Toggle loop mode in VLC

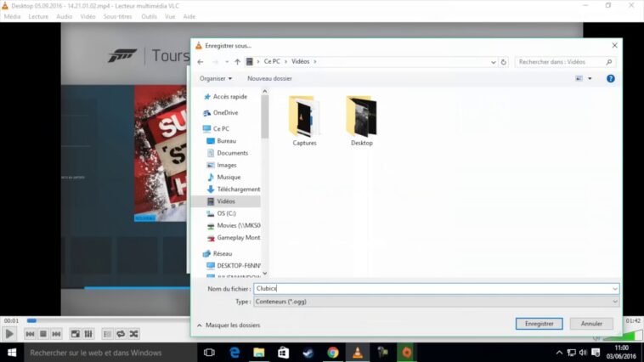click(121, 334)
